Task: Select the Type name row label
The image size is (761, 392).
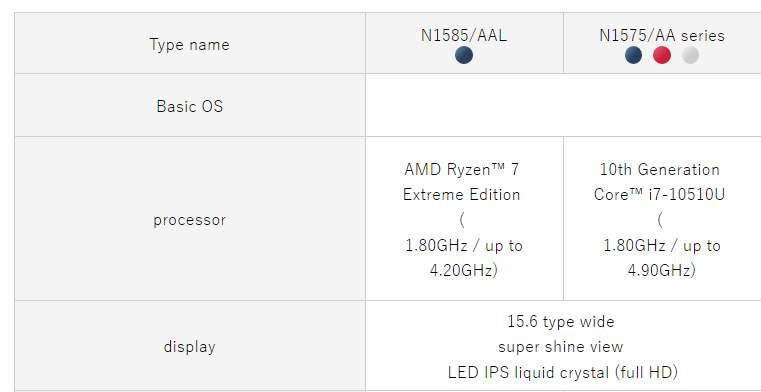Action: pyautogui.click(x=189, y=45)
